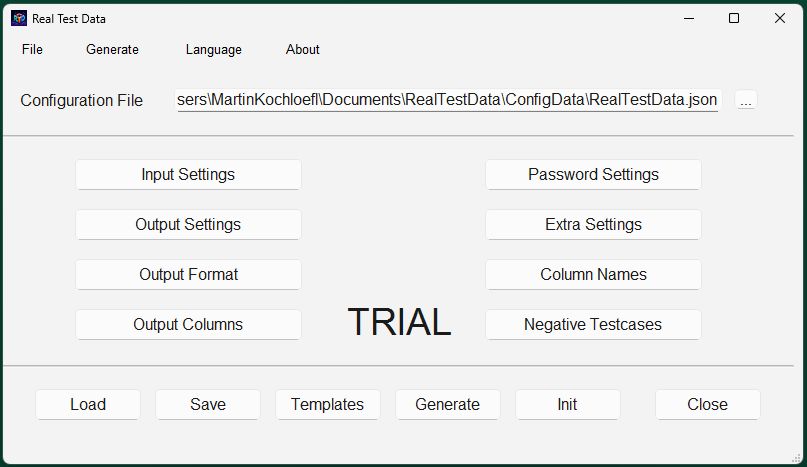
Task: Close the window via title bar X
Action: coord(780,19)
